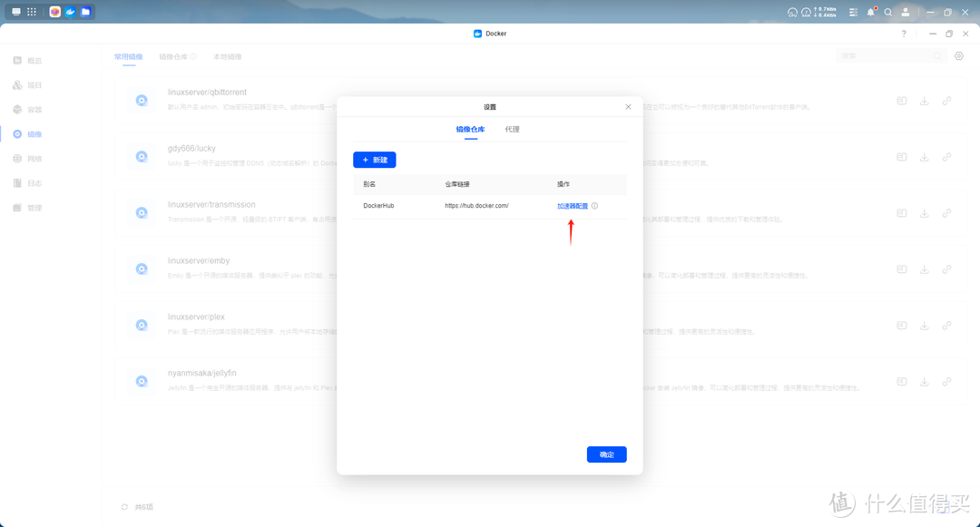
Task: Open the Docker help question mark icon
Action: click(903, 34)
